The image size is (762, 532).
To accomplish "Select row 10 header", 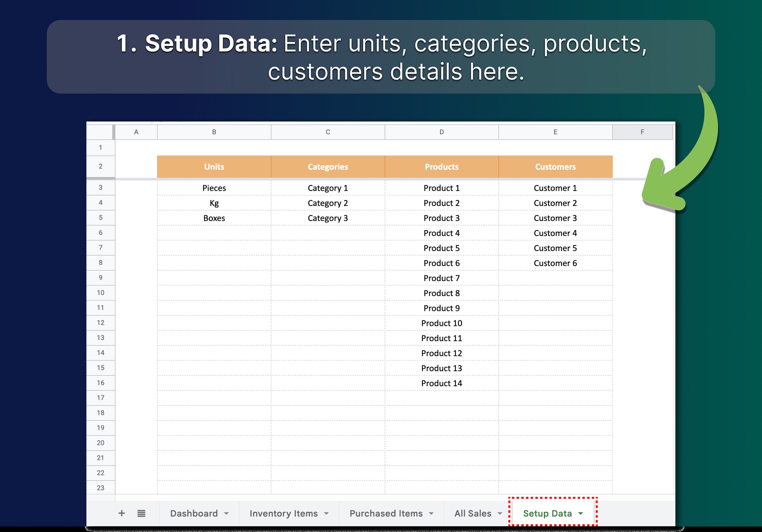I will 101,293.
